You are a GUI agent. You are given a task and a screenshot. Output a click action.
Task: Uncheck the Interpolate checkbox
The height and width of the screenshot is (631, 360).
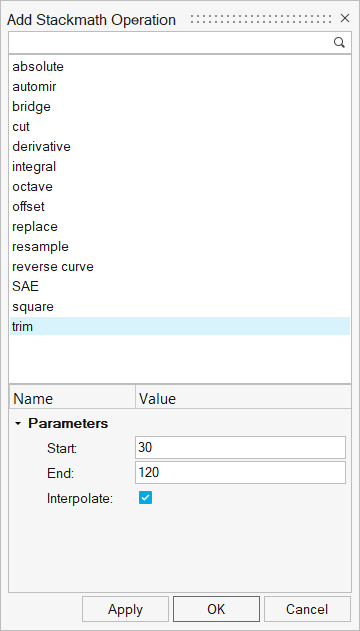click(x=145, y=498)
